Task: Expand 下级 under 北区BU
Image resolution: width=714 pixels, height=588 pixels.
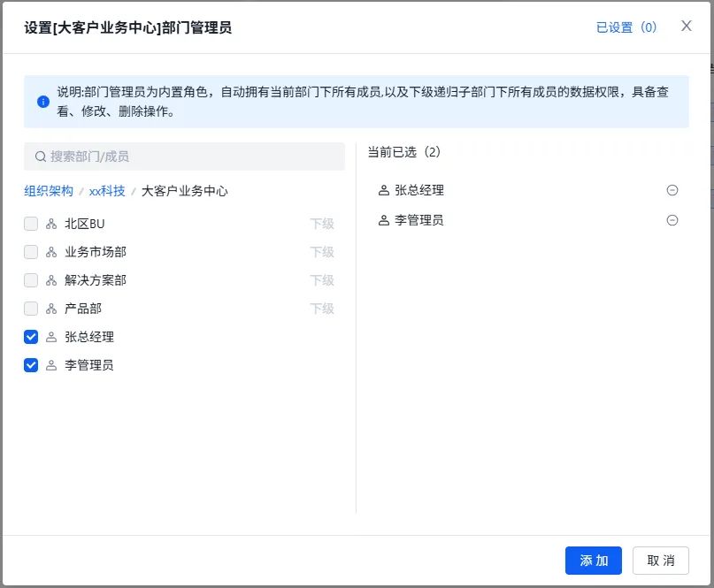Action: coord(322,224)
